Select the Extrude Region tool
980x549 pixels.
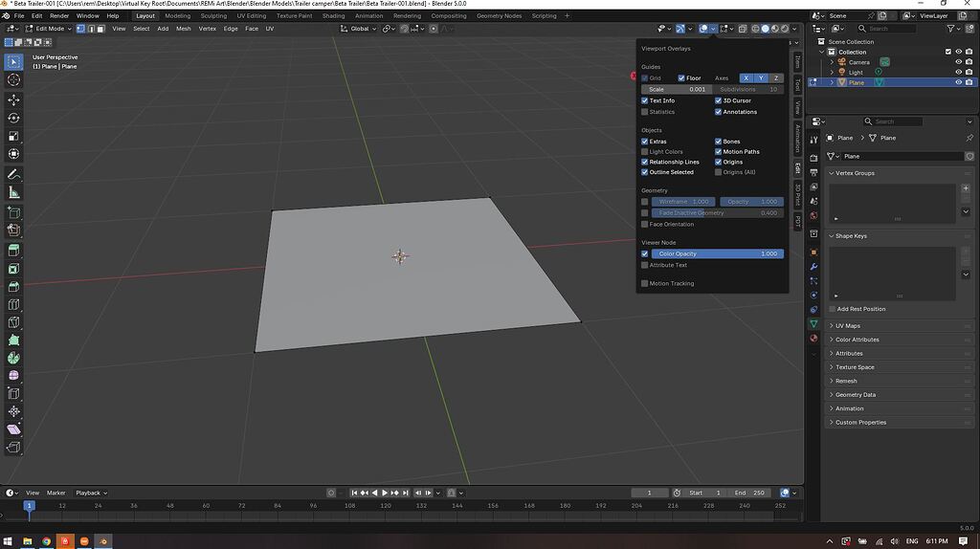coord(13,250)
